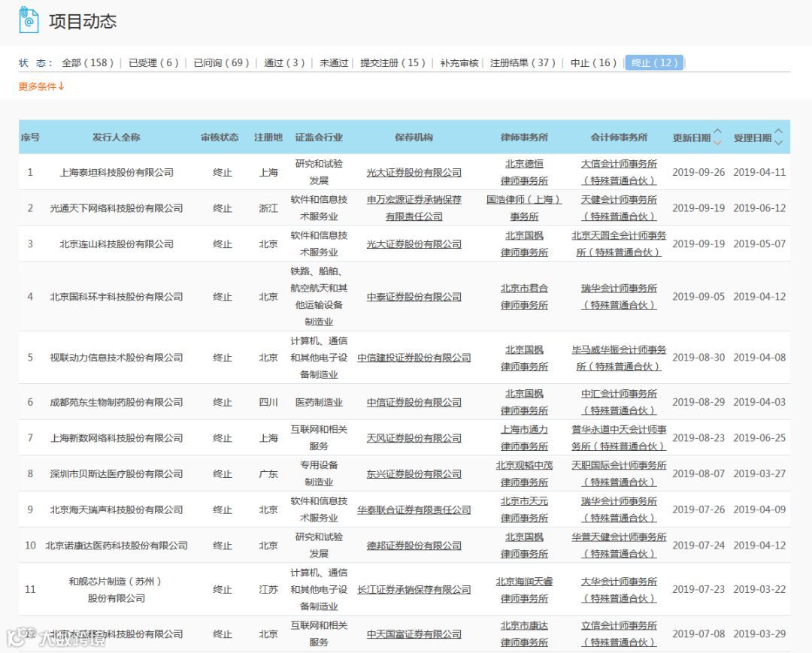Open 北京市康达律师事务所 law firm link
The height and width of the screenshot is (653, 812).
pyautogui.click(x=524, y=634)
